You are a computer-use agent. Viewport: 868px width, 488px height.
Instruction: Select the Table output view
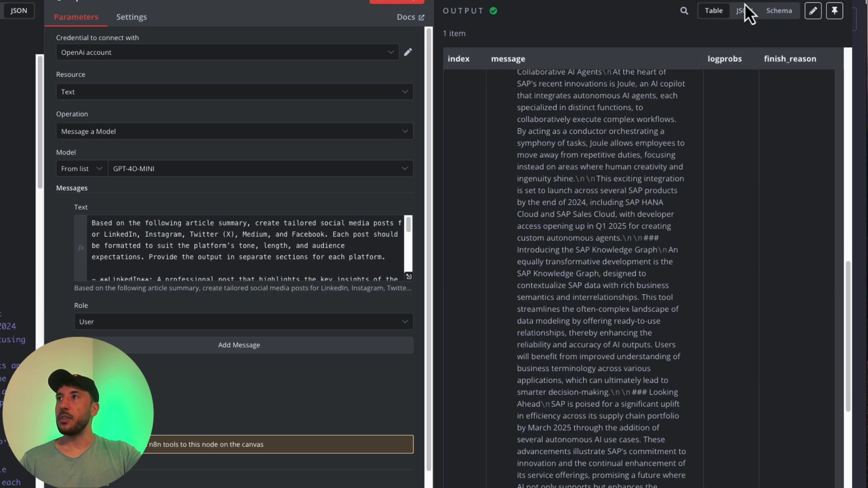(x=714, y=11)
